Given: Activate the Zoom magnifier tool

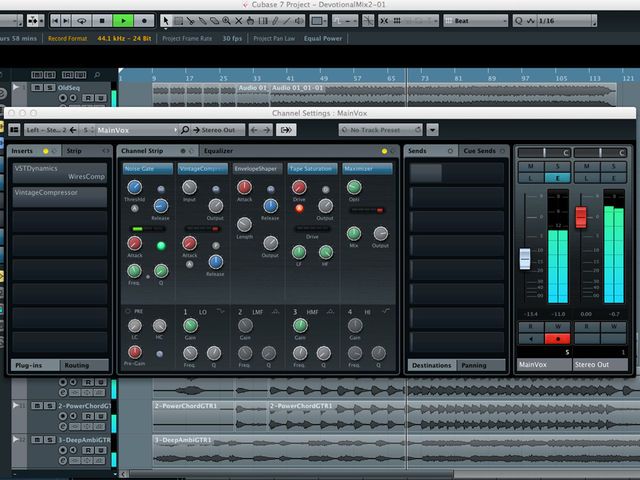Looking at the screenshot, I should 226,20.
